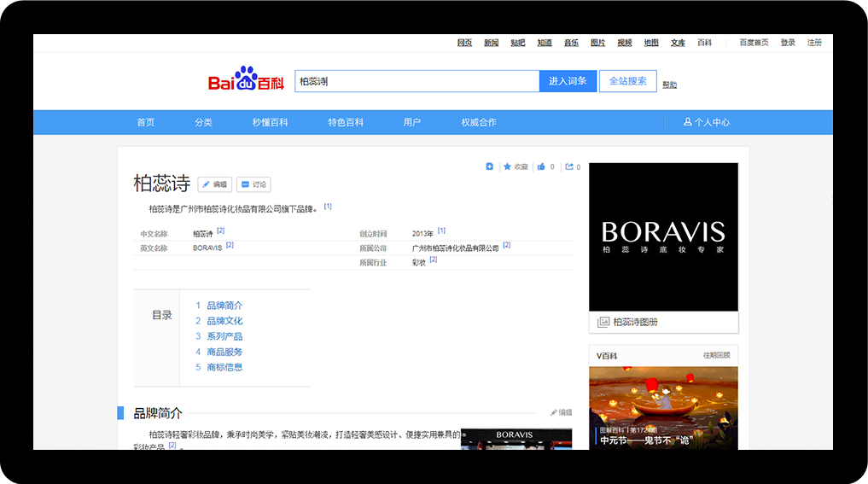Open the BORAVIS brand logo image
Screen dimensions: 868x484
tap(663, 236)
